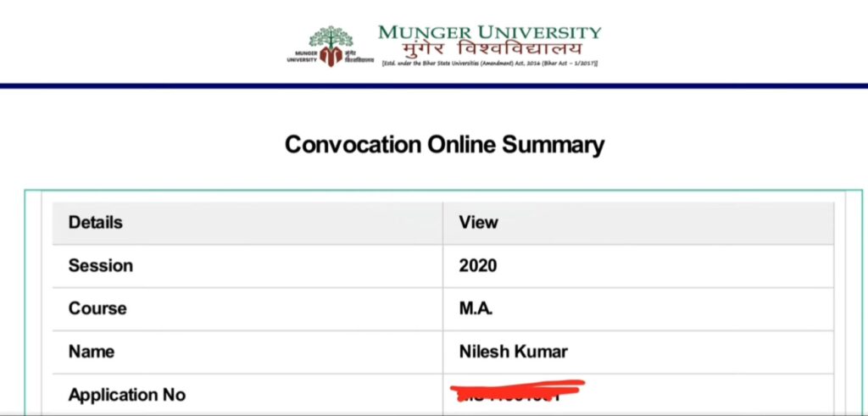Click the gray table header row

(x=442, y=223)
